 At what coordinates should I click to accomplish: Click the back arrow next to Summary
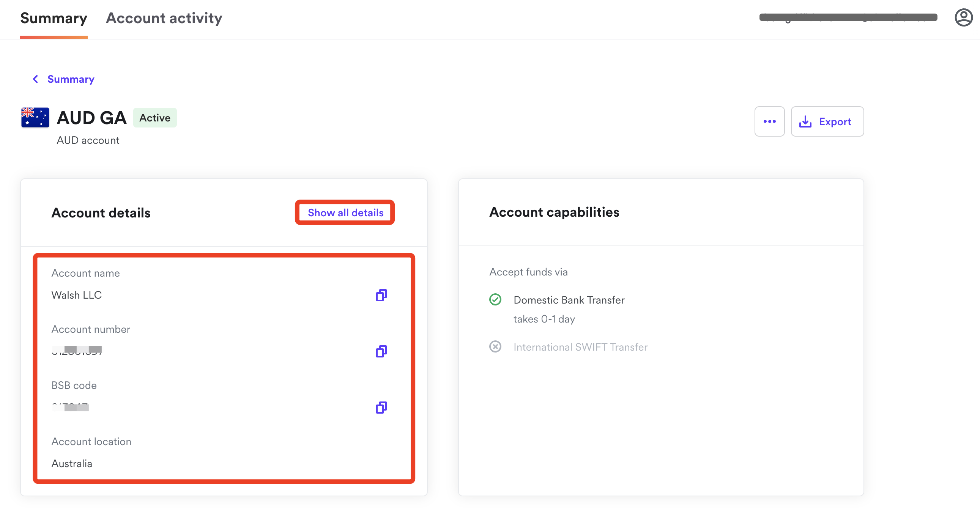pyautogui.click(x=36, y=79)
